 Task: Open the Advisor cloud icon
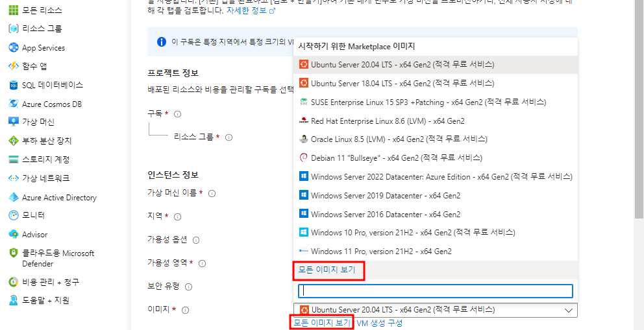[x=14, y=235]
